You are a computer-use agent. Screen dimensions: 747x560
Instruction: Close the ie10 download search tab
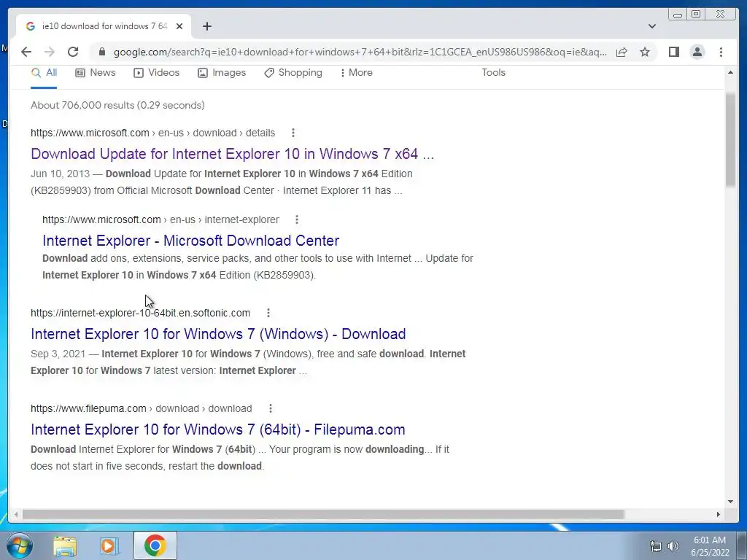pos(179,26)
